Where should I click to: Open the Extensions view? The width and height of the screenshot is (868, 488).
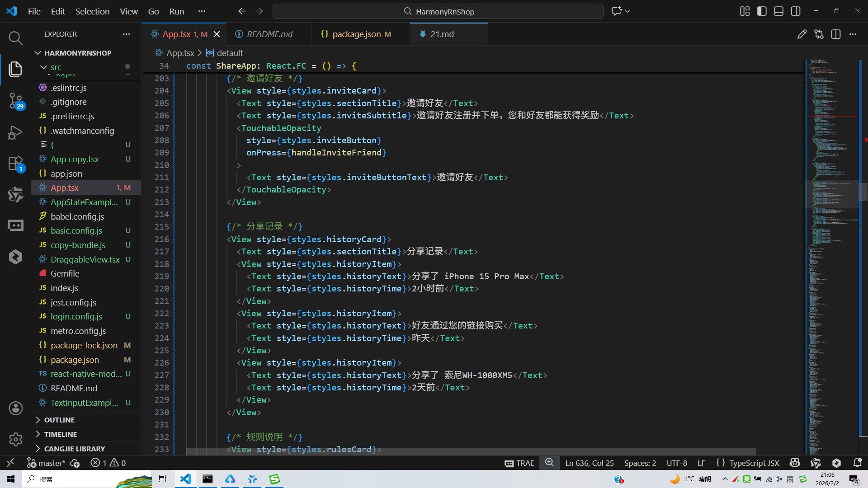pyautogui.click(x=15, y=164)
